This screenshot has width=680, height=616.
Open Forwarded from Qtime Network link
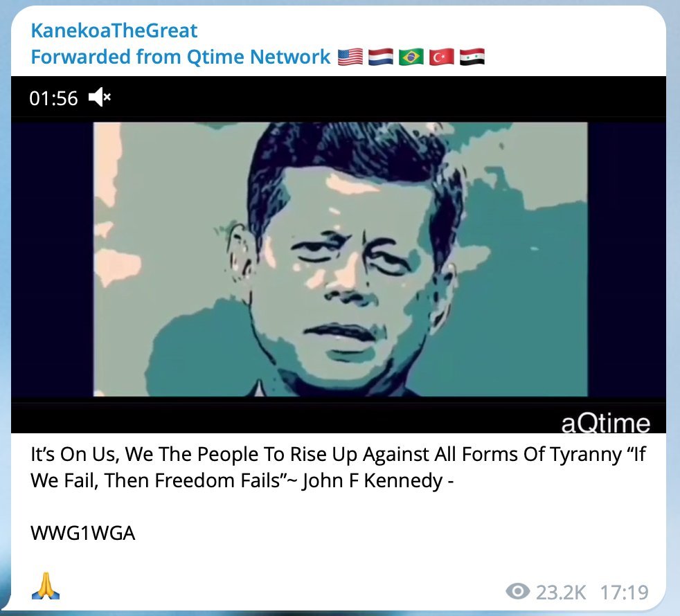(x=181, y=57)
